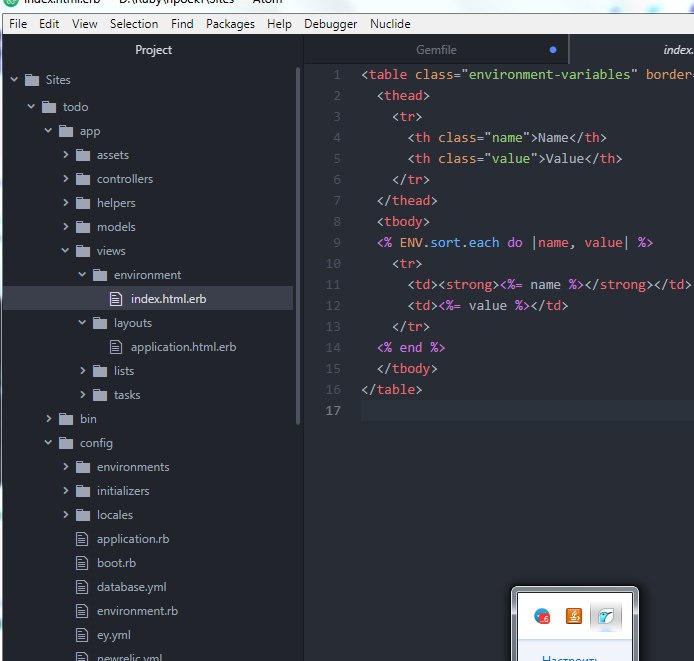Click the environment folder icon
Viewport: 694px width, 661px height.
[100, 275]
